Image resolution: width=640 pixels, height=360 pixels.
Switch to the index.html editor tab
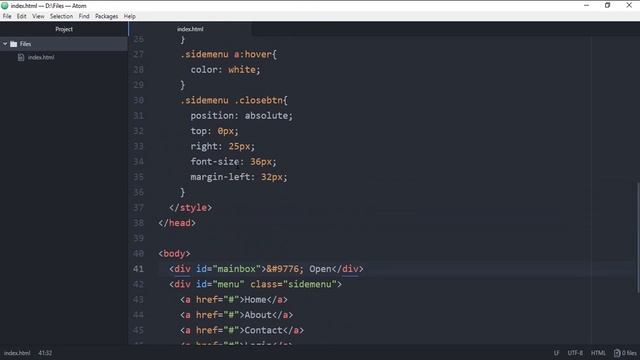[x=190, y=29]
